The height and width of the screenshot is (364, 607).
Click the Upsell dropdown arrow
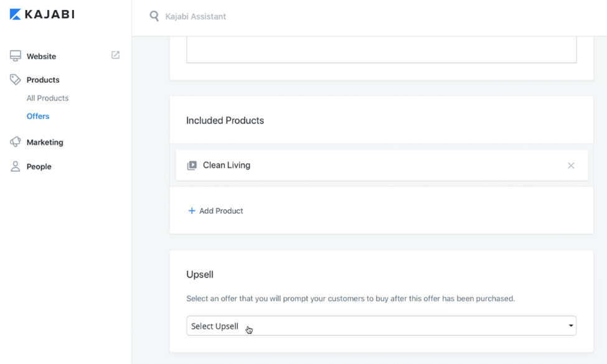[x=571, y=326]
